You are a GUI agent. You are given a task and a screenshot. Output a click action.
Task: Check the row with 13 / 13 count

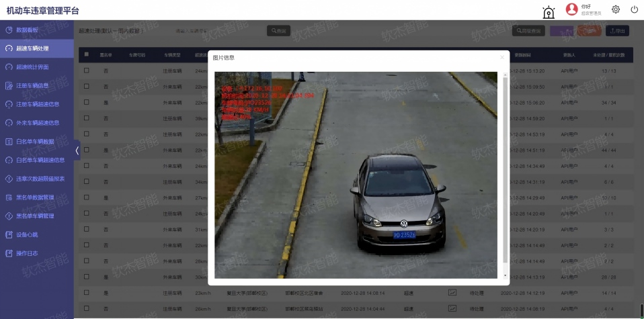[x=86, y=71]
